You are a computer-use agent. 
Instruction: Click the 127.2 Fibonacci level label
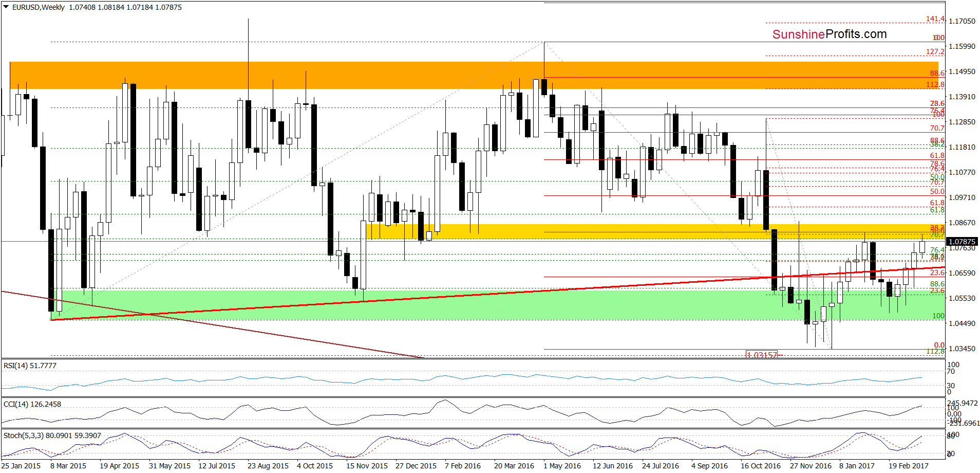[935, 51]
